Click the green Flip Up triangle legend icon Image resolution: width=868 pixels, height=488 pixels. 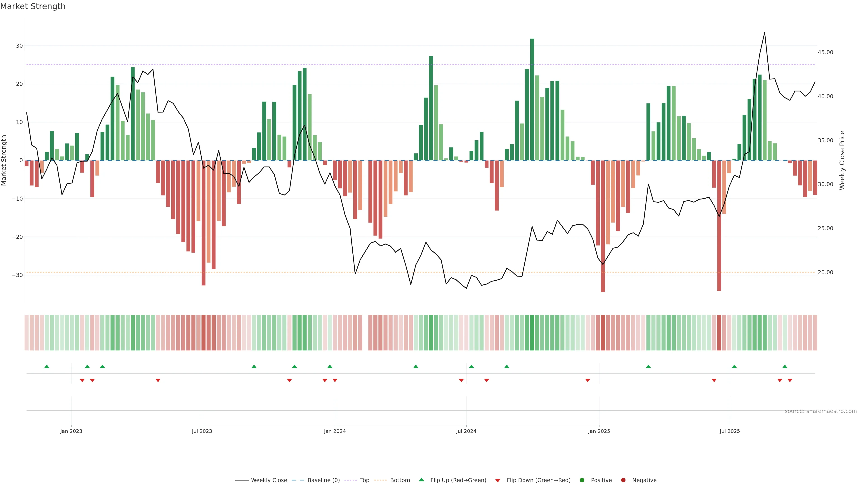(x=421, y=480)
